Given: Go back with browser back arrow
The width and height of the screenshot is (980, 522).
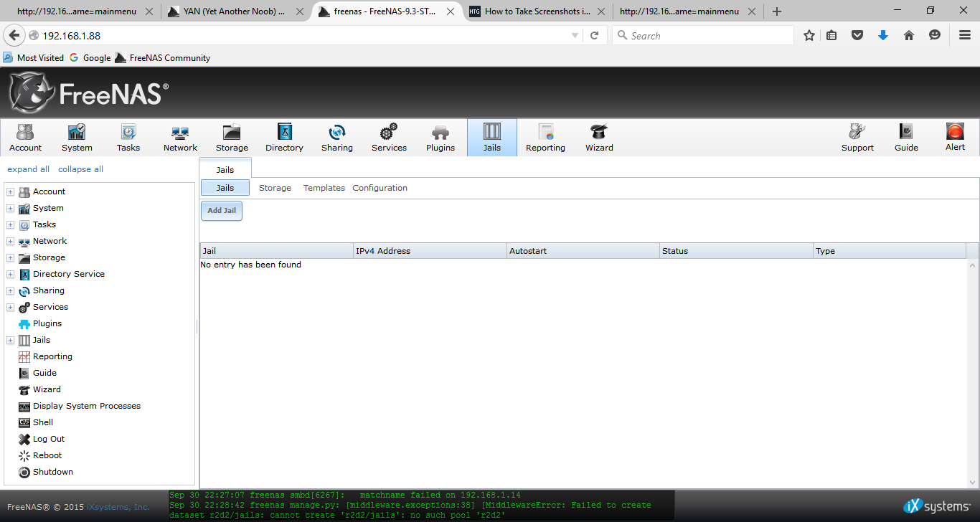Looking at the screenshot, I should (x=14, y=35).
